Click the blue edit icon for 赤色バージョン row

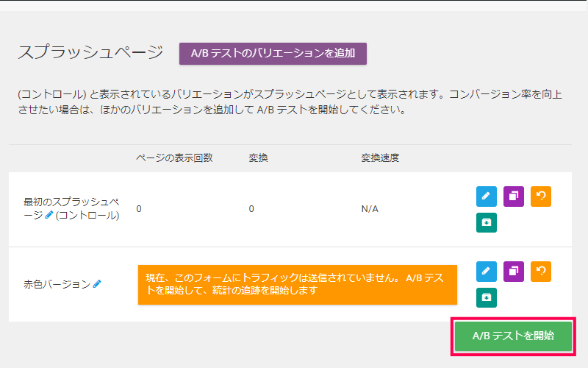click(487, 272)
